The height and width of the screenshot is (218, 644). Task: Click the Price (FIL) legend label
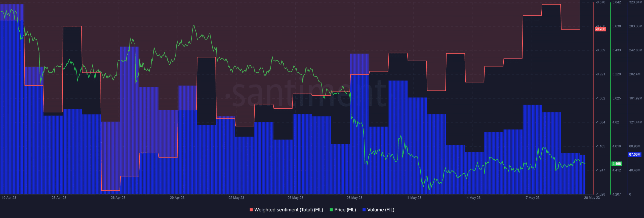click(345, 210)
